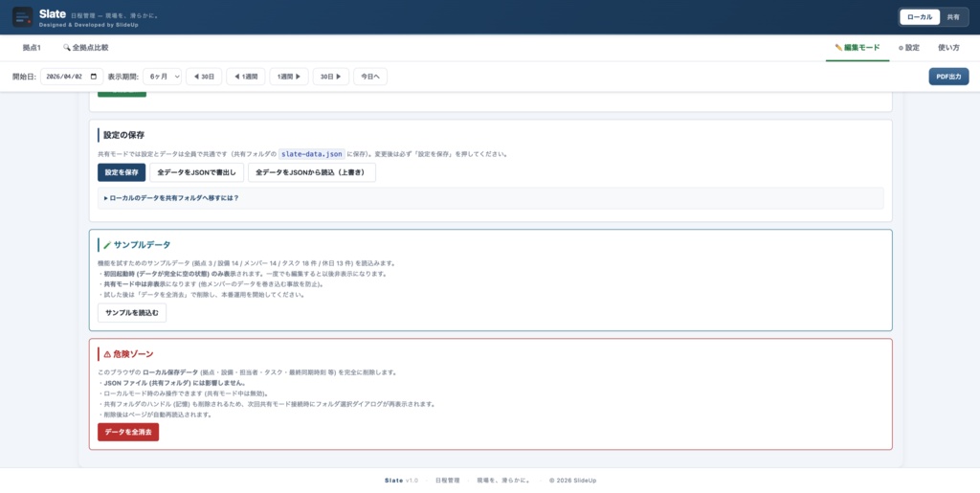This screenshot has width=980, height=493.
Task: Go back 30日 with the left button
Action: point(204,77)
